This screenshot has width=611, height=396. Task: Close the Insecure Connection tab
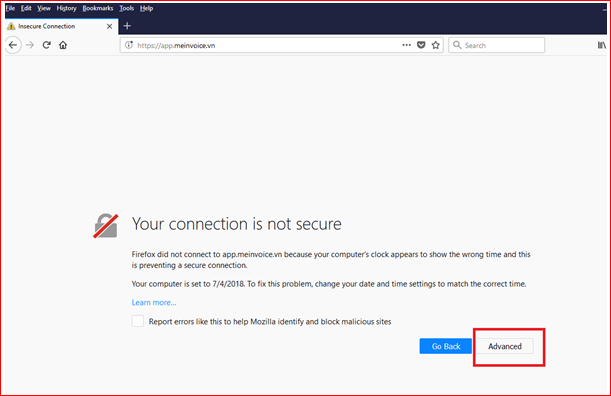(109, 26)
